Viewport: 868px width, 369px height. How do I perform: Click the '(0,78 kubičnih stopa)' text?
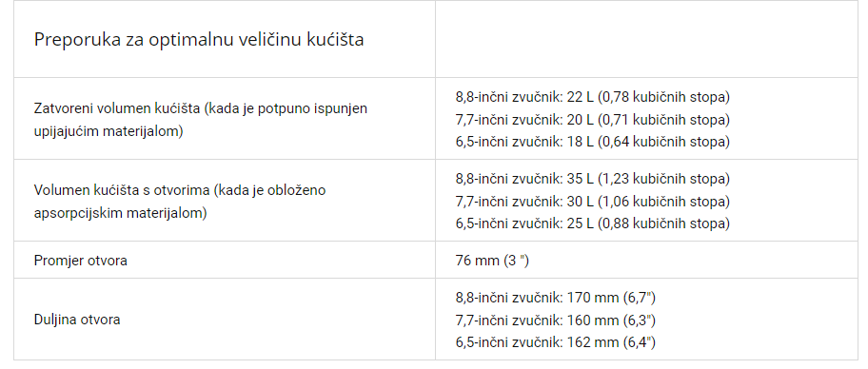663,97
